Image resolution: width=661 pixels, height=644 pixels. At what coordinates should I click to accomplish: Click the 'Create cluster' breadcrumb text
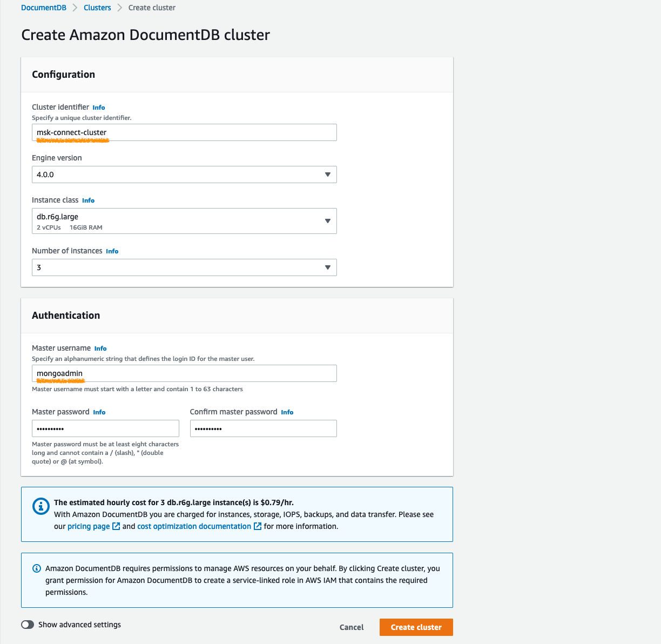click(152, 8)
